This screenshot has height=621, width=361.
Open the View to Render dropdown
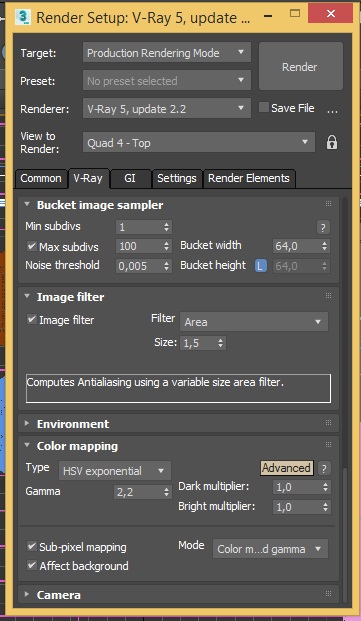tap(199, 143)
